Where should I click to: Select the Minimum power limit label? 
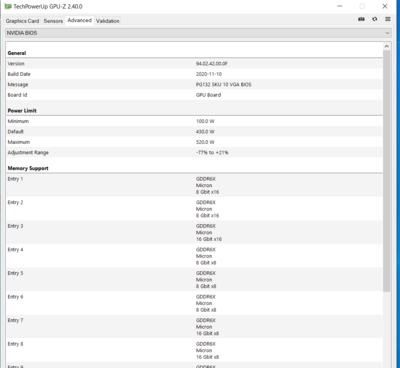click(18, 121)
